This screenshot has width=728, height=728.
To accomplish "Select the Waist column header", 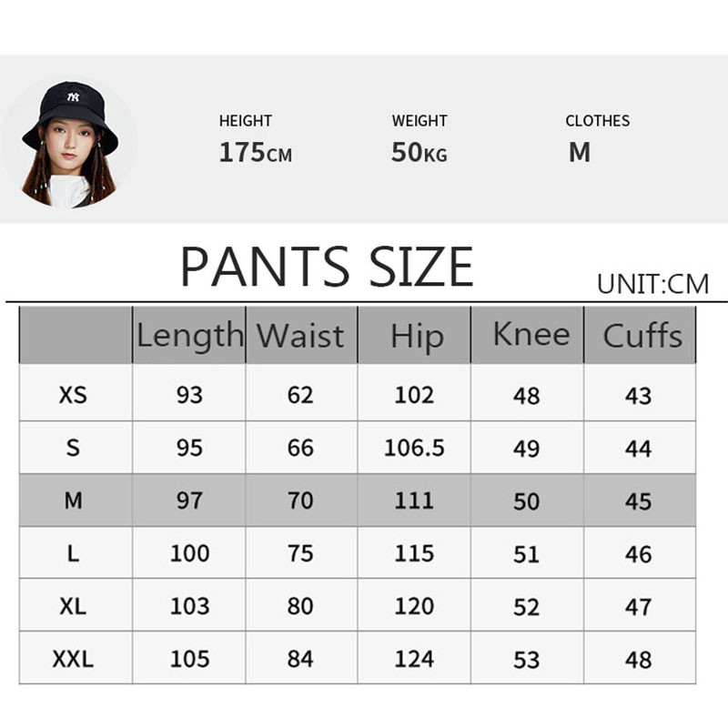I will 300,335.
